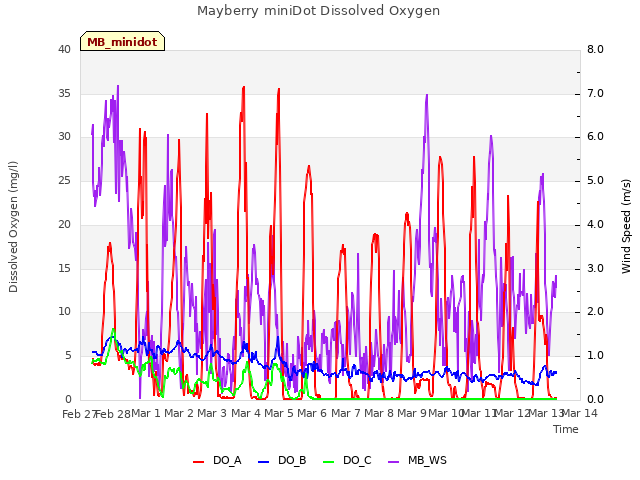640x480 pixels.
Task: Click the Mar 3 x-axis tick label
Action: point(212,413)
